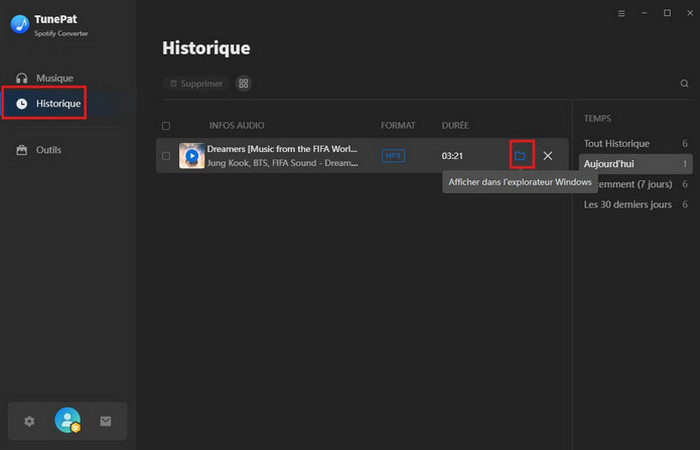Click the search magnifier icon

coord(684,84)
